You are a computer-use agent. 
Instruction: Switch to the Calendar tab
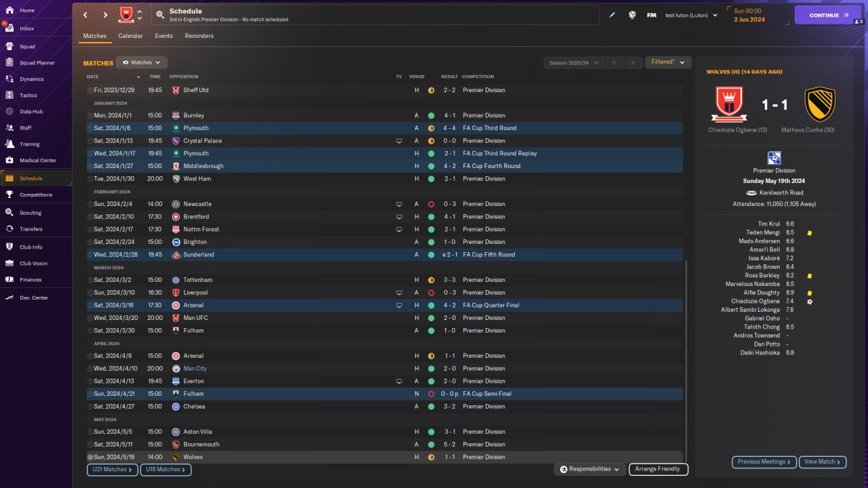(130, 36)
